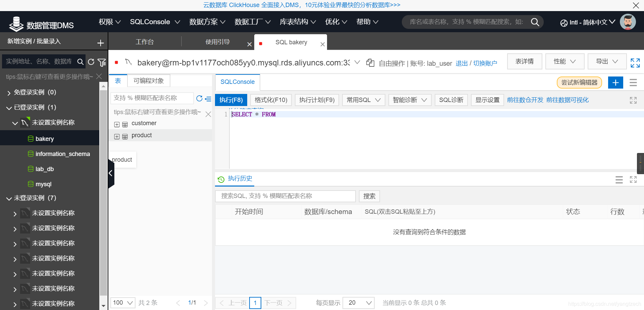Open the user avatar profile
Viewport: 644px width, 310px height.
[x=628, y=22]
